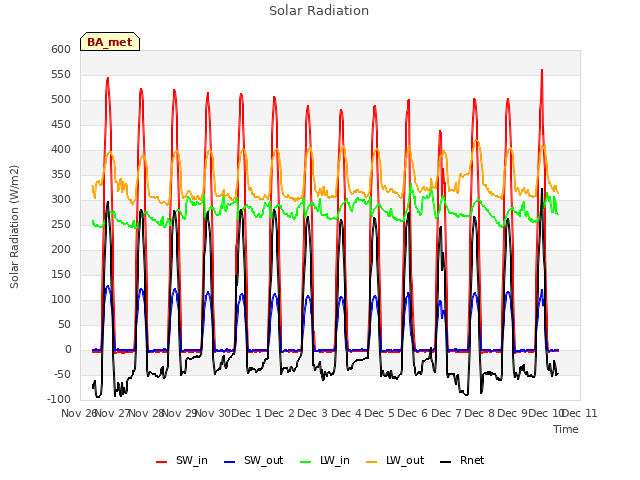The height and width of the screenshot is (480, 640).
Task: Click the Dec 9 x-axis date label
Action: coord(513,413)
